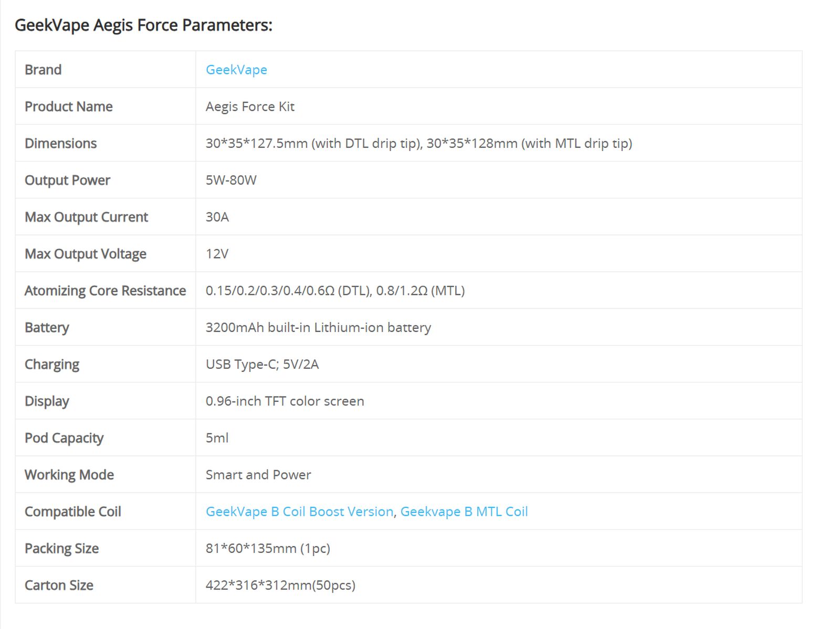Click the 12V max output voltage value
840x629 pixels.
coord(217,254)
